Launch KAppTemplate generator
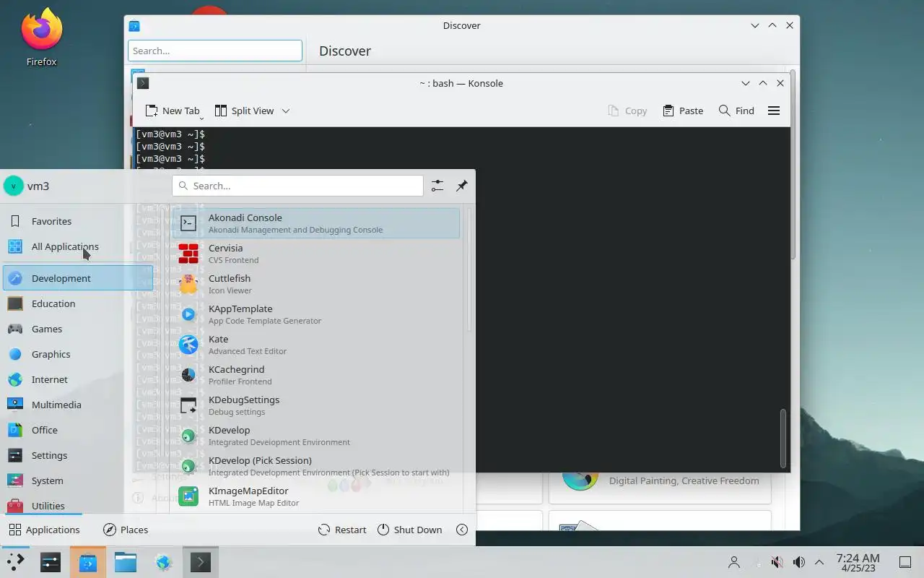The width and height of the screenshot is (924, 578). 316,314
